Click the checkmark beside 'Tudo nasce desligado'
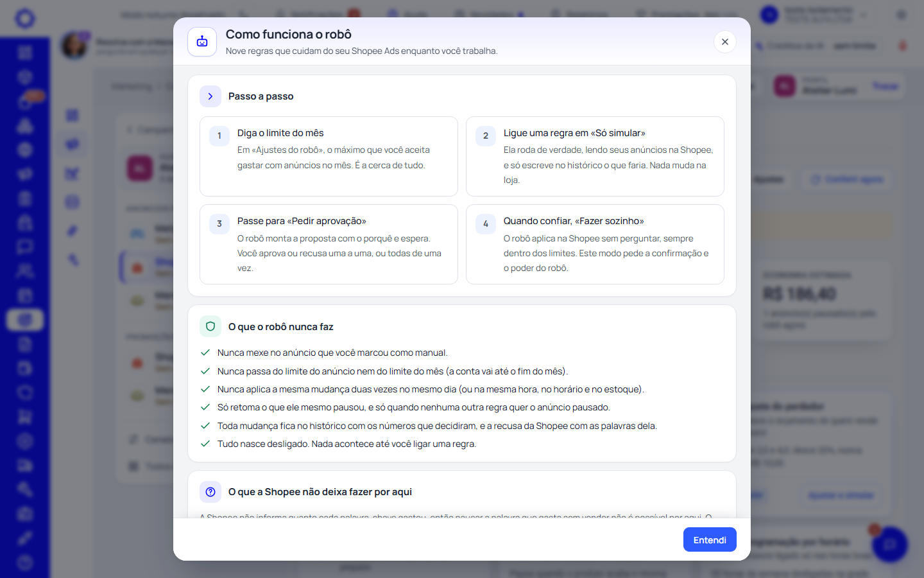Screen dimensions: 924x578 [205, 444]
